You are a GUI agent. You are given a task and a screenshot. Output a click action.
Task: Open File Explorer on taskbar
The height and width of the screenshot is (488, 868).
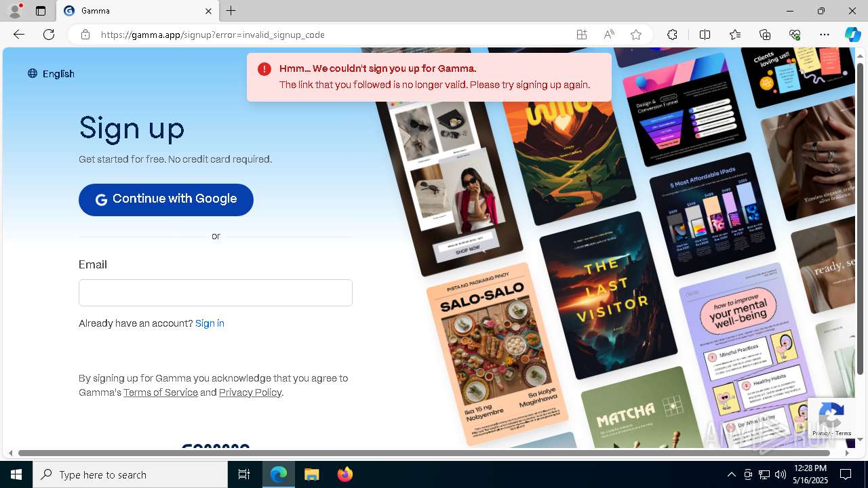pos(312,474)
